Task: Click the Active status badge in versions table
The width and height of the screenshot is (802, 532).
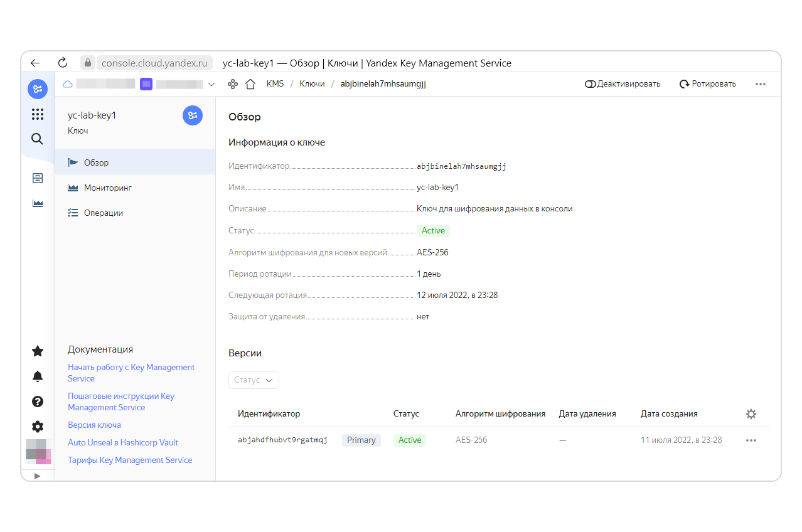Action: click(410, 440)
